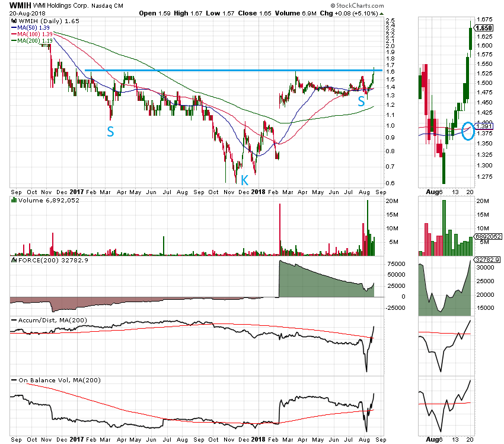The width and height of the screenshot is (504, 444).
Task: Click the 2018 label on top x-axis
Action: click(x=258, y=192)
